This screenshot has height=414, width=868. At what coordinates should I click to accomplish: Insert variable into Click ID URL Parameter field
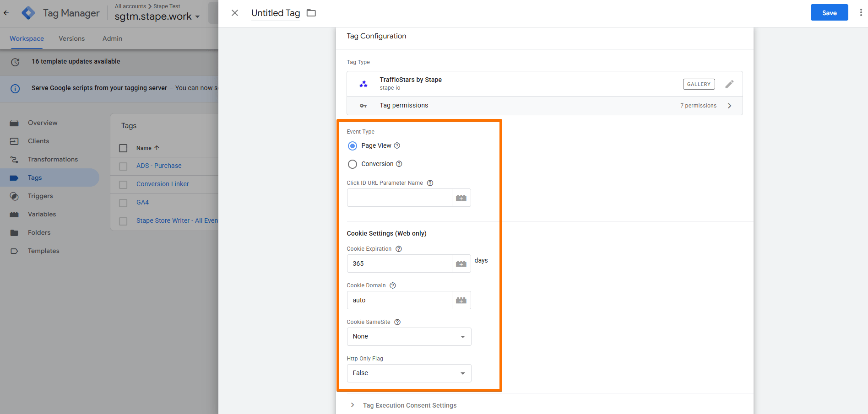461,198
